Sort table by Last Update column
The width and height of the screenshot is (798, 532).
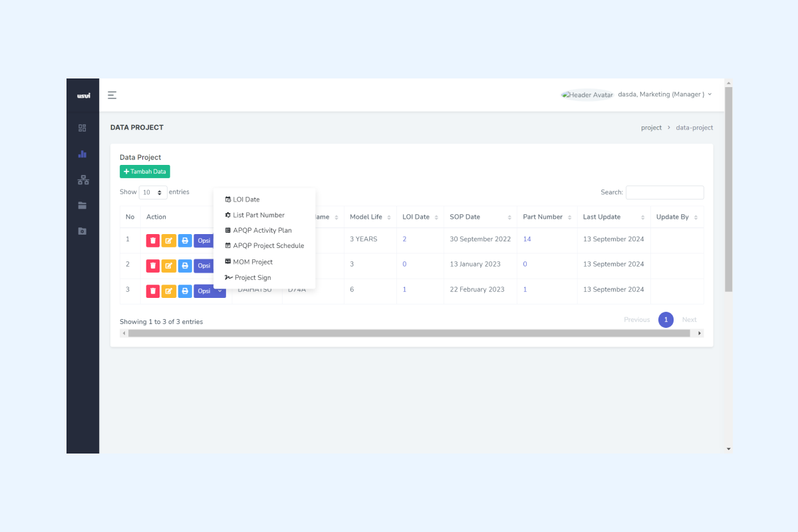coord(614,217)
